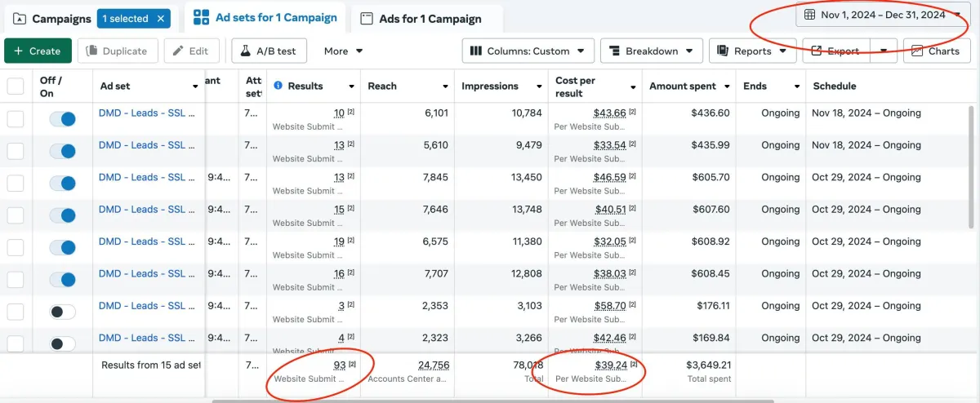Click the Charts icon button
980x403 pixels.
coord(917,51)
